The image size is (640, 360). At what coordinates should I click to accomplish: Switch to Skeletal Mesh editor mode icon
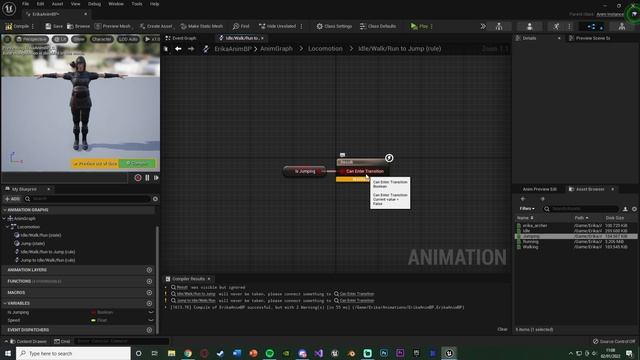(x=529, y=26)
